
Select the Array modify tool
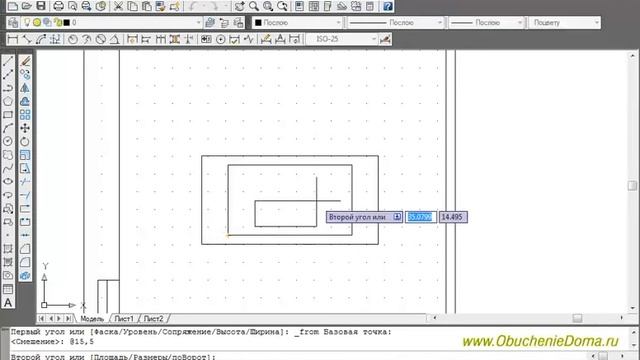(25, 115)
